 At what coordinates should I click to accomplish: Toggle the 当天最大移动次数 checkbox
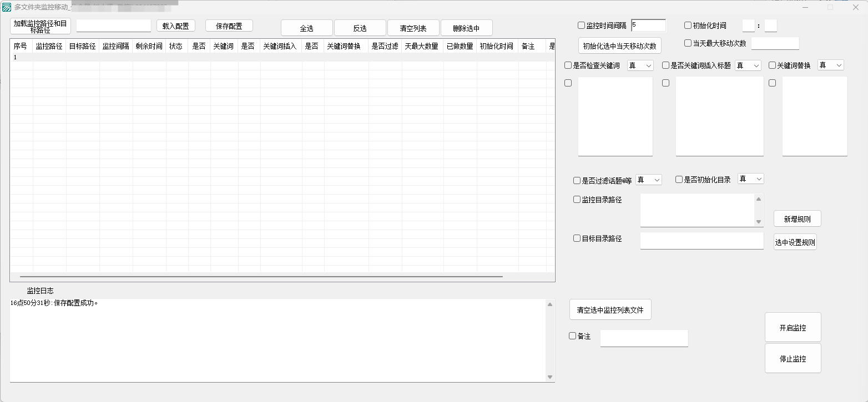tap(688, 43)
